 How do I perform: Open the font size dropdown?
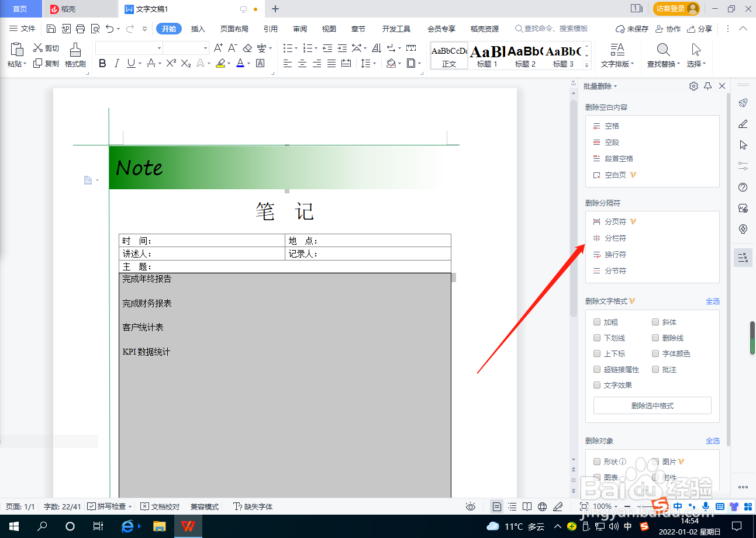point(205,48)
